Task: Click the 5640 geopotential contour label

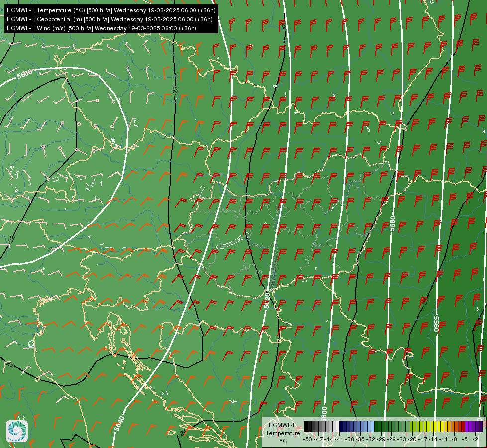Action: pos(119,424)
